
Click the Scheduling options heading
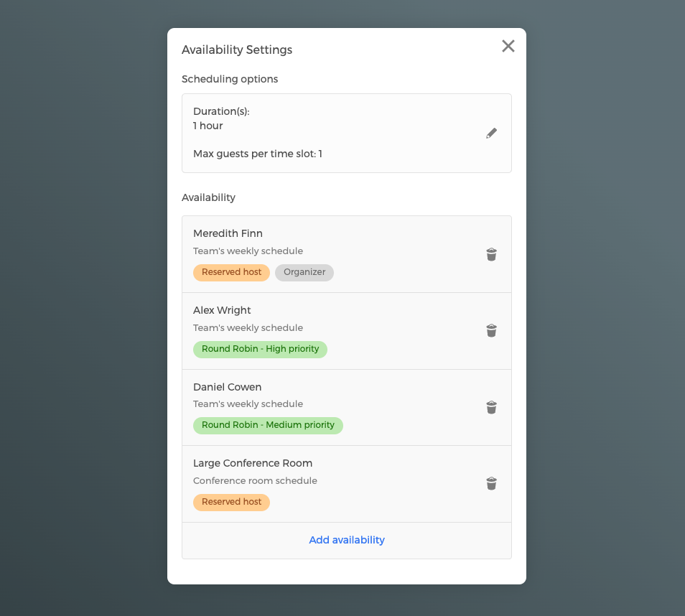[230, 79]
